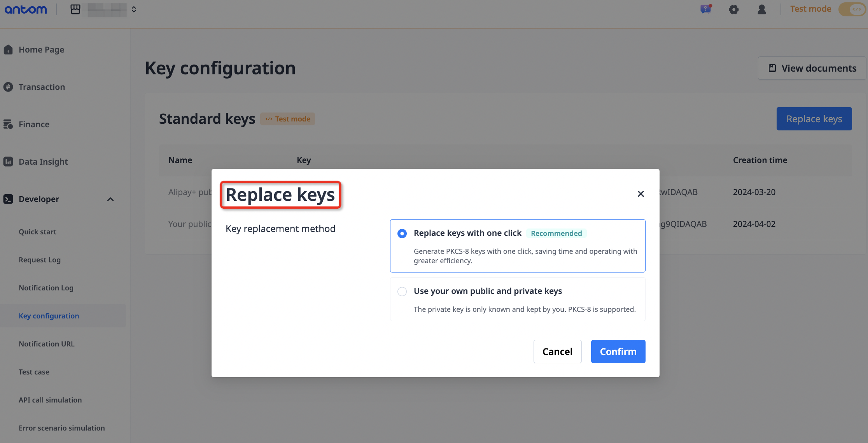The image size is (868, 443).
Task: Open the Transaction menu item
Action: (42, 87)
